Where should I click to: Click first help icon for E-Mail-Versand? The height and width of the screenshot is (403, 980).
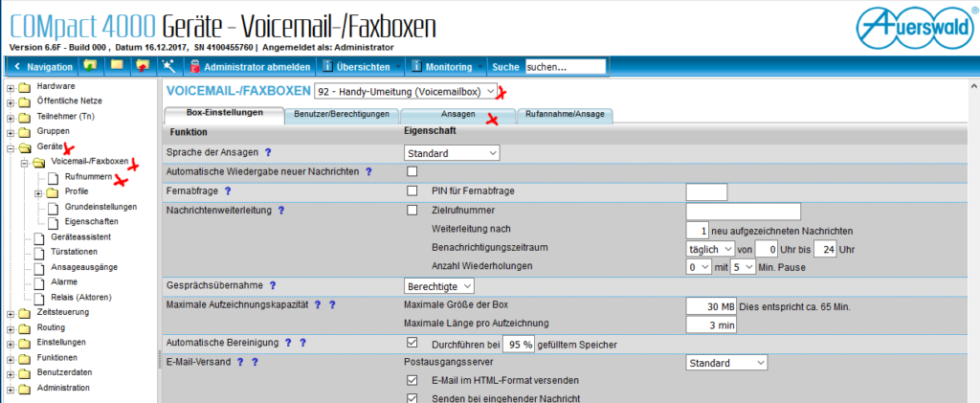(x=240, y=362)
